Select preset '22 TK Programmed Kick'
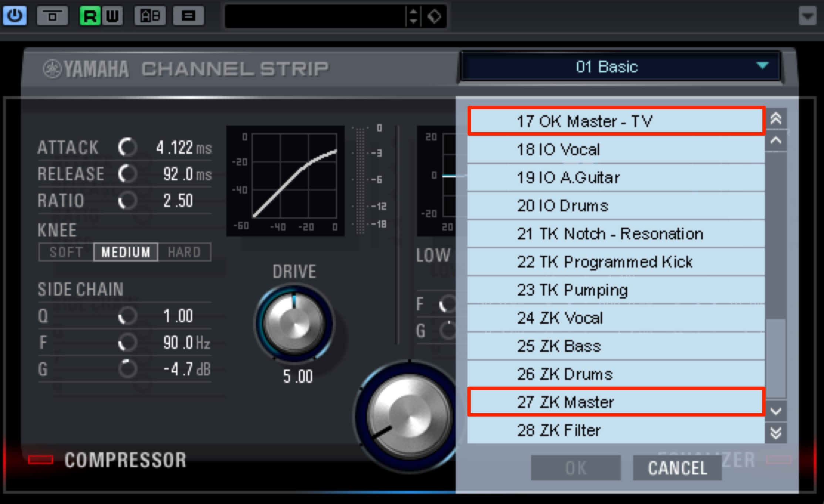 click(x=616, y=262)
